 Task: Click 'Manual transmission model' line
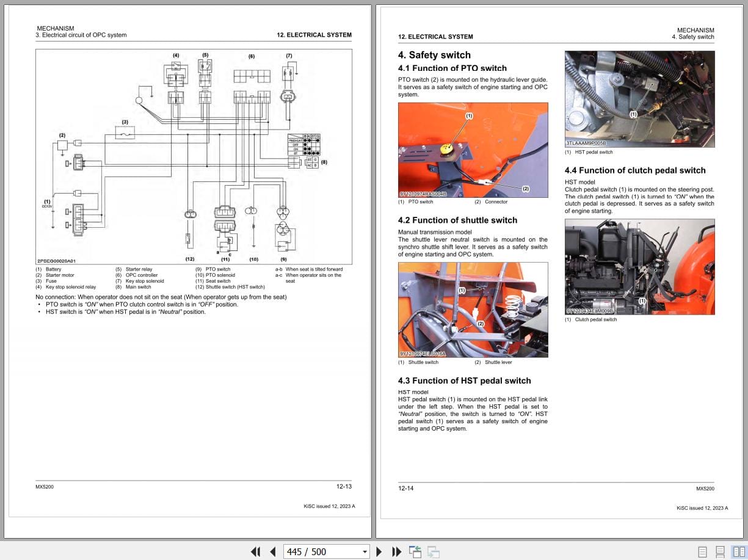[x=435, y=233]
